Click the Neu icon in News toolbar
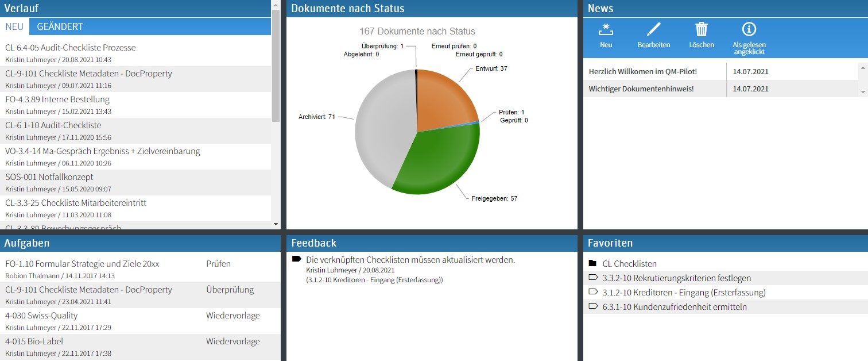 click(x=606, y=29)
